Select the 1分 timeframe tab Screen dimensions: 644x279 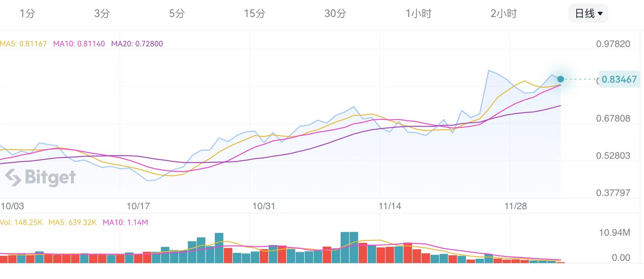point(27,14)
